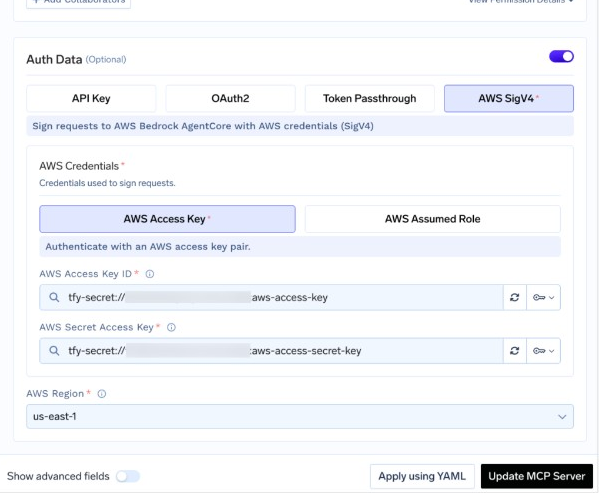Switch to the OAuth2 auth tab
The height and width of the screenshot is (493, 599).
230,99
